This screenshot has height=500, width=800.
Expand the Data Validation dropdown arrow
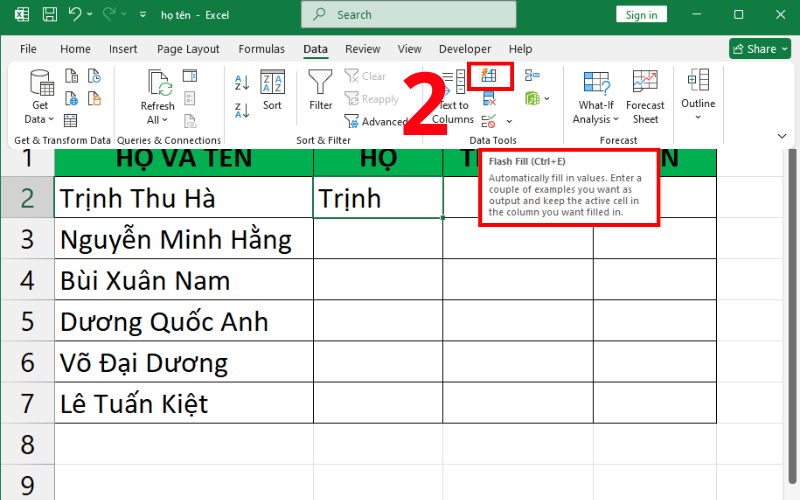pos(509,121)
